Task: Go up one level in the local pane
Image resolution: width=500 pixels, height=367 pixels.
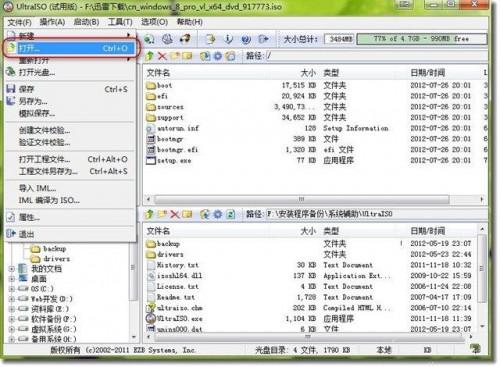Action: (x=150, y=214)
